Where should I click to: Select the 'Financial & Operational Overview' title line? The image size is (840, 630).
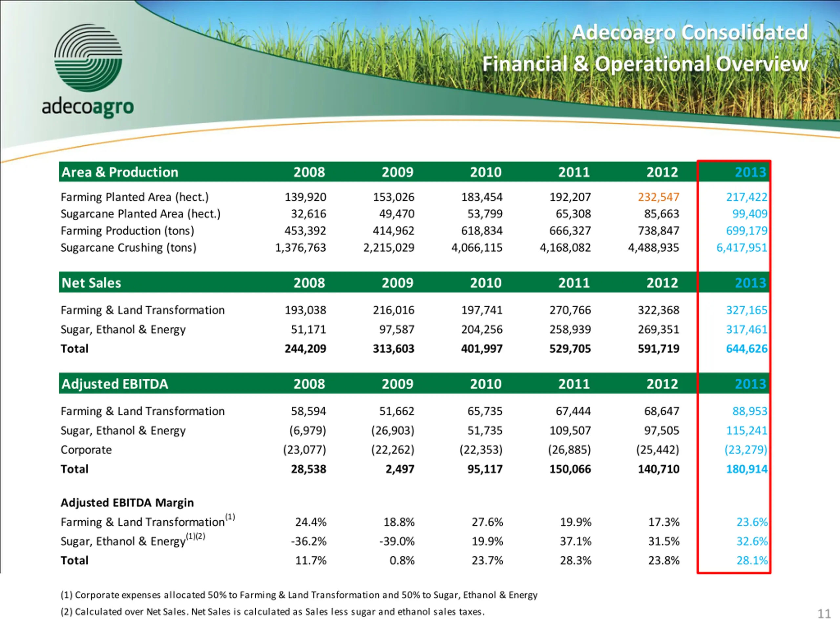pyautogui.click(x=645, y=64)
